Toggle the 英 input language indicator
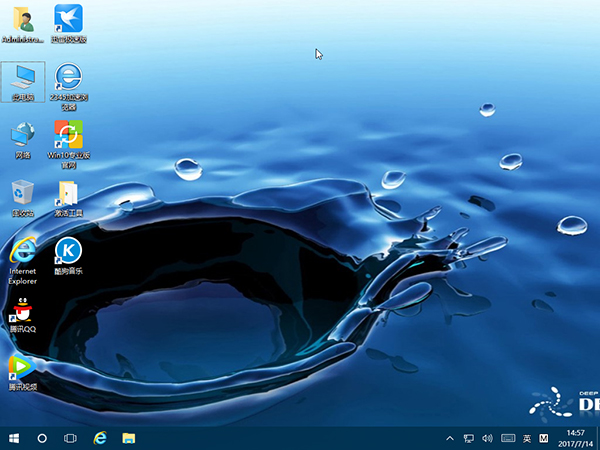 click(526, 438)
